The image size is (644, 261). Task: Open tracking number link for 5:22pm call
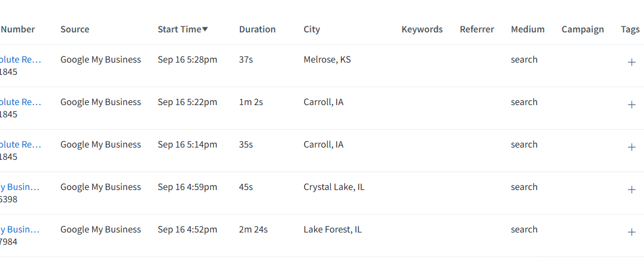[21, 102]
